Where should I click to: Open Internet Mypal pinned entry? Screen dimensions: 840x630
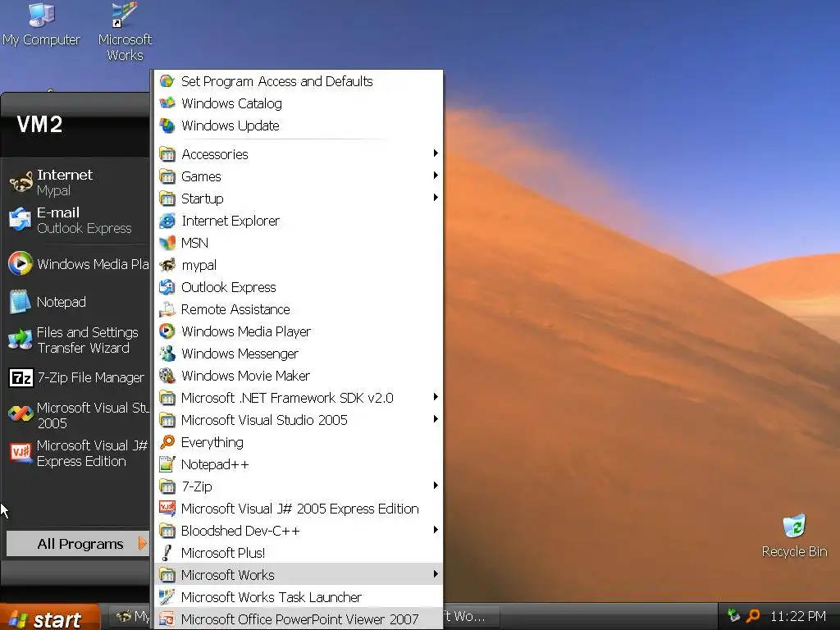tap(76, 183)
